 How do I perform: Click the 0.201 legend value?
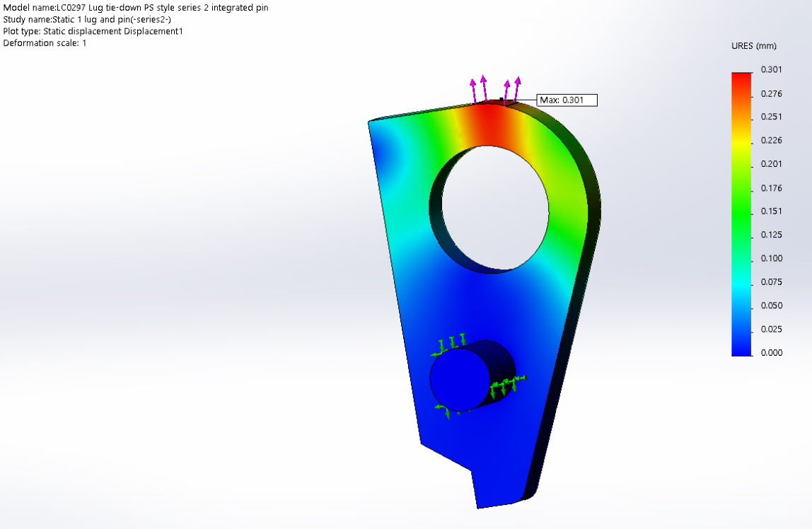click(x=771, y=163)
